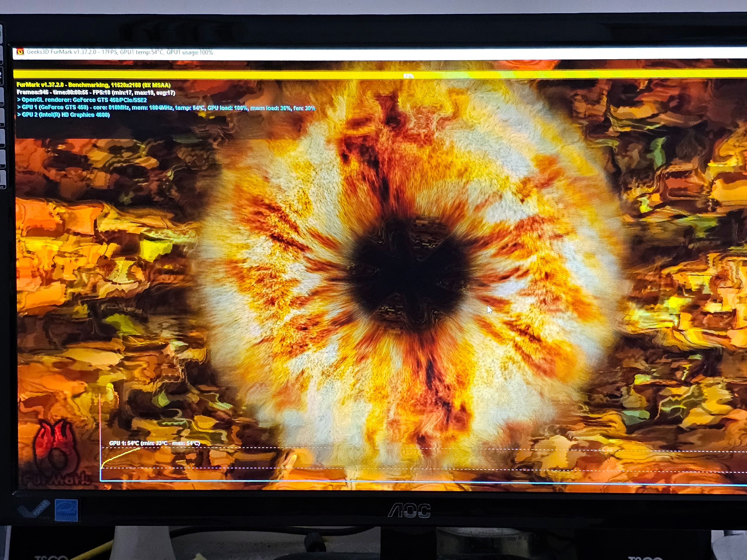Click the 'FurMark v1.37.2.0 - Benchmarking' line
The width and height of the screenshot is (747, 560).
coord(94,85)
